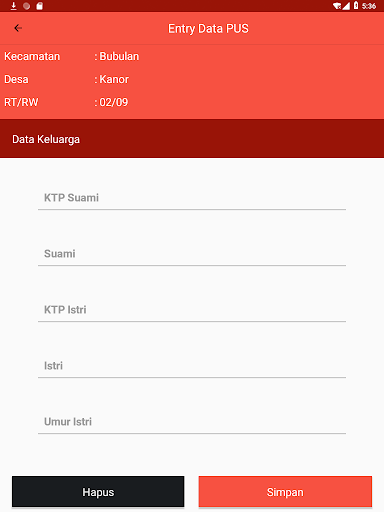Tap the Entry Data PUS title
384x512 pixels.
(208, 29)
